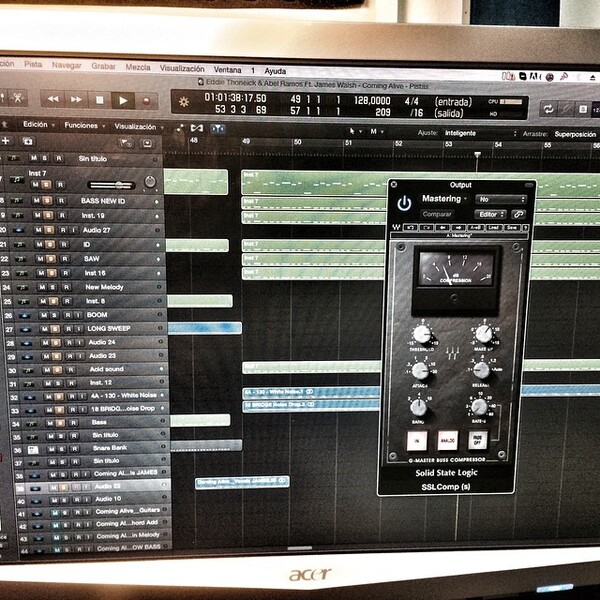Open the Ajuste Inteligente snap dropdown

480,133
